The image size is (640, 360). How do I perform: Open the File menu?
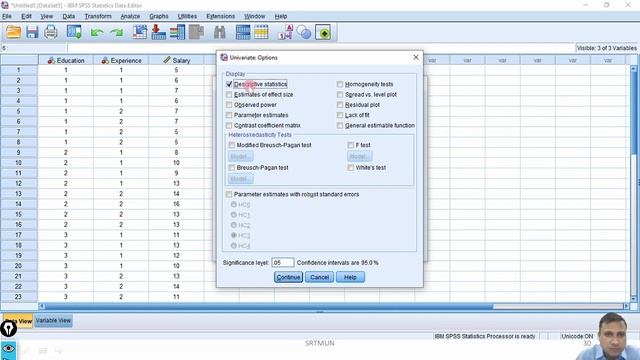7,16
